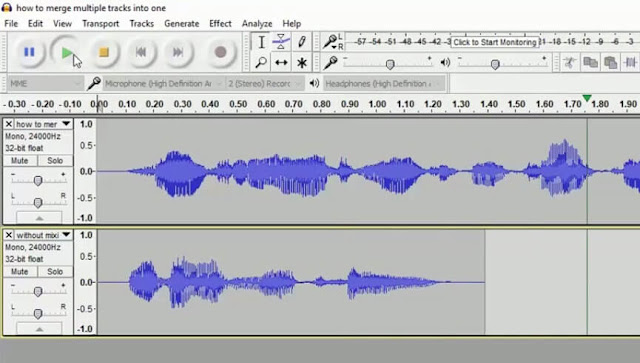Click the 'how to mer' track waveform area
Screen dimensions: 640x363
tap(369, 171)
